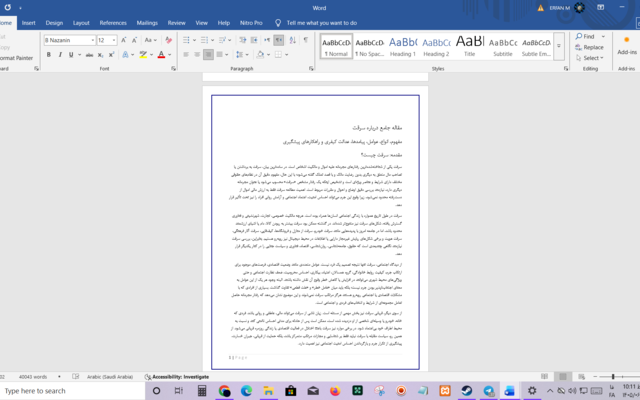Click the Bullets list icon
This screenshot has height=400, width=640.
[186, 40]
